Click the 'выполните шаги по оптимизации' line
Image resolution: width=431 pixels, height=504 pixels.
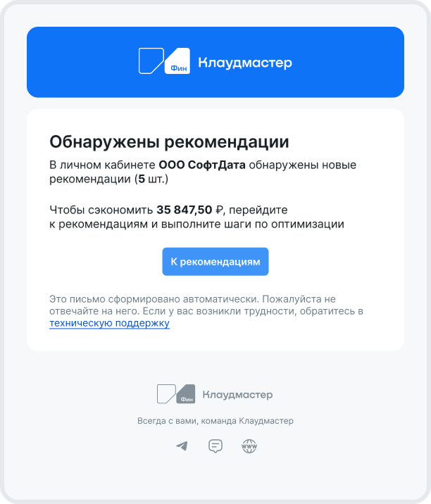click(253, 224)
